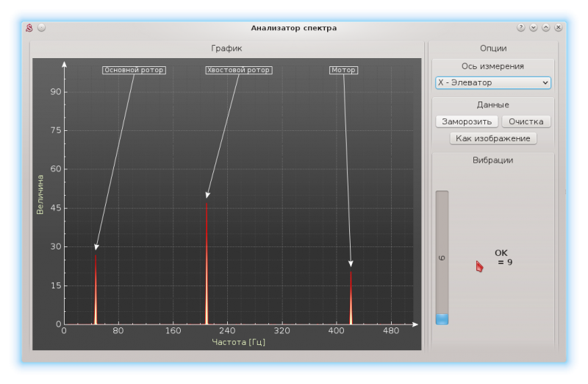The height and width of the screenshot is (384, 588).
Task: Click the OK = 9 vibration status text
Action: coord(503,257)
